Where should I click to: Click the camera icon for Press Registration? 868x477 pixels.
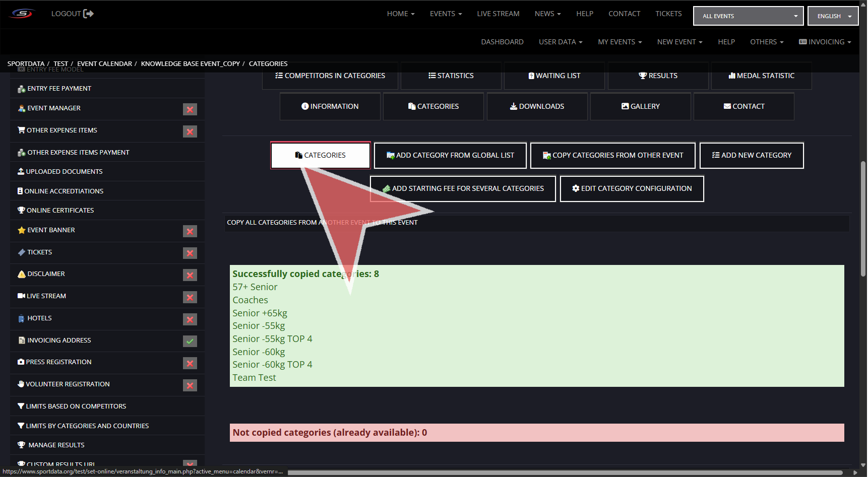(x=21, y=362)
